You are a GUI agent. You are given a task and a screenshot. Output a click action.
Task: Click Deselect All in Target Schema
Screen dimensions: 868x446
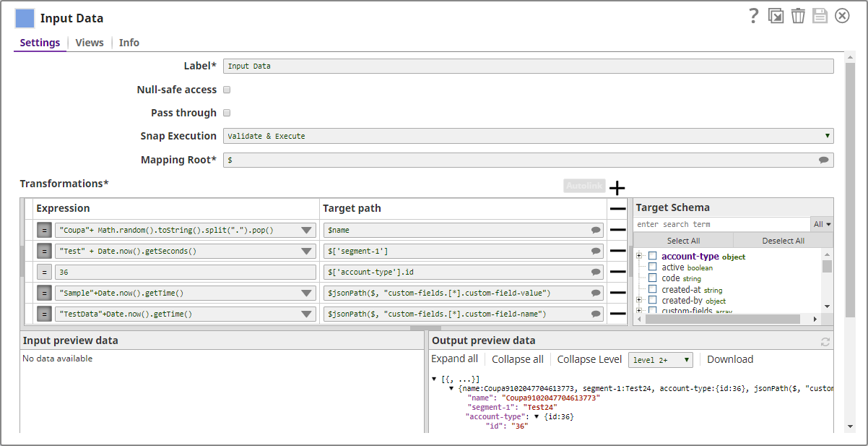[784, 241]
